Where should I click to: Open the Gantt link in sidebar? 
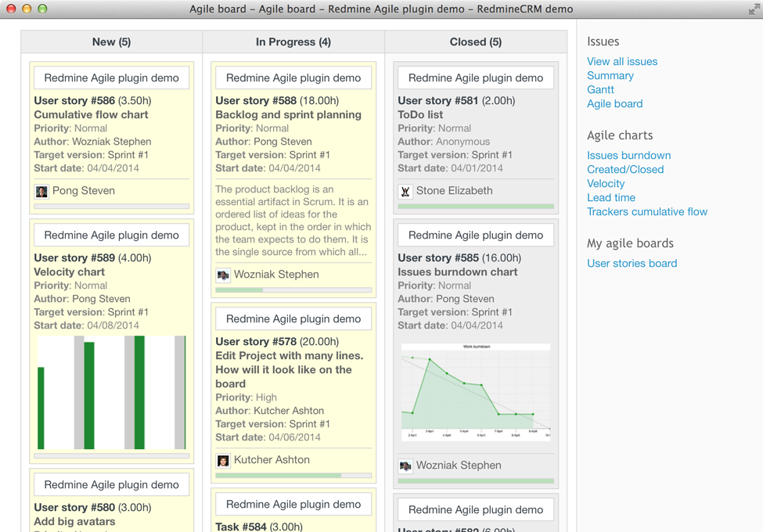point(600,90)
